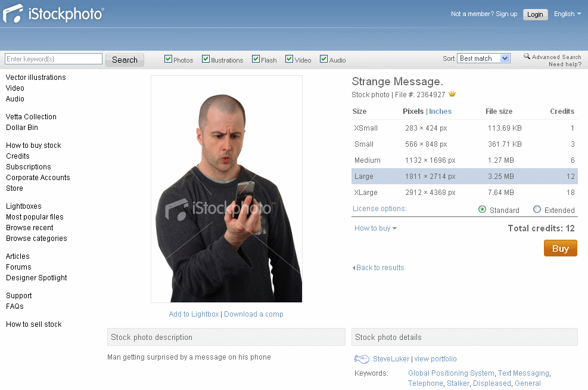Open Most popular files

click(x=35, y=217)
